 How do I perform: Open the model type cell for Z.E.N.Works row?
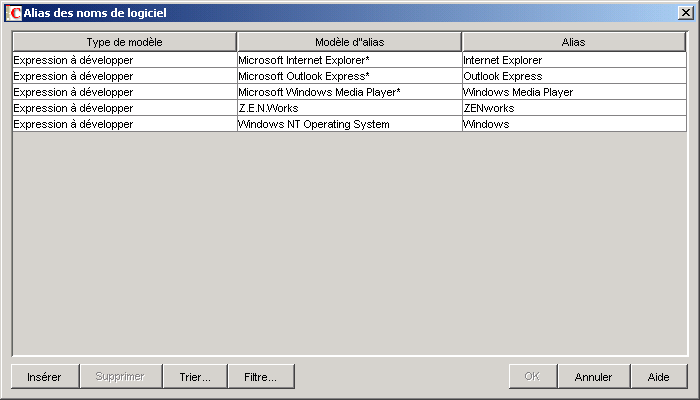pyautogui.click(x=124, y=108)
